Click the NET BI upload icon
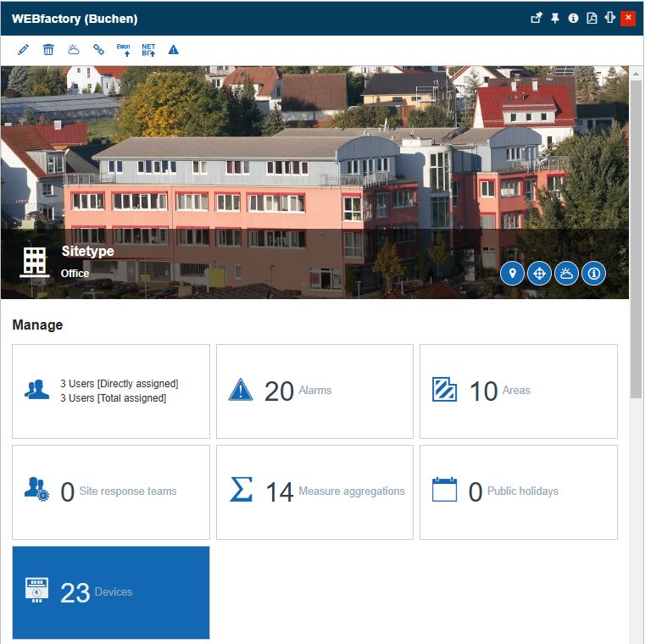 click(x=148, y=50)
